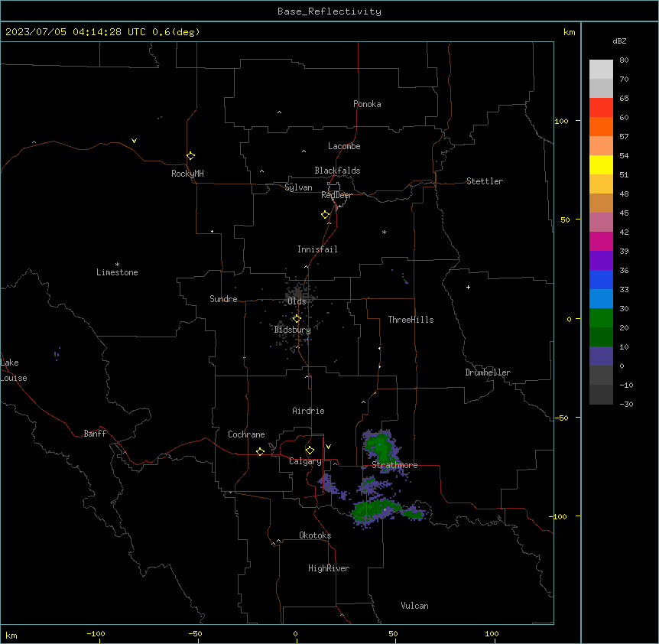The width and height of the screenshot is (659, 644).
Task: Click the Lacombe city label
Action: pyautogui.click(x=344, y=146)
